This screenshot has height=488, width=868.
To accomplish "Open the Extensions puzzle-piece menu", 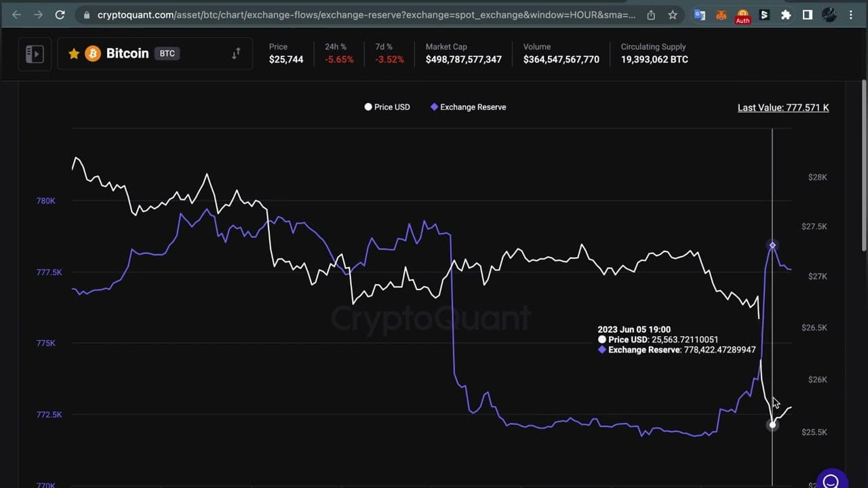I will click(x=786, y=14).
